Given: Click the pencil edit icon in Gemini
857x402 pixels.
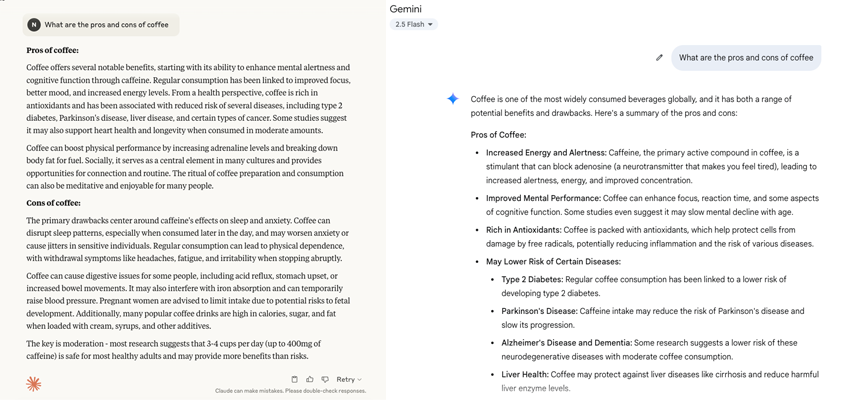Looking at the screenshot, I should click(659, 57).
